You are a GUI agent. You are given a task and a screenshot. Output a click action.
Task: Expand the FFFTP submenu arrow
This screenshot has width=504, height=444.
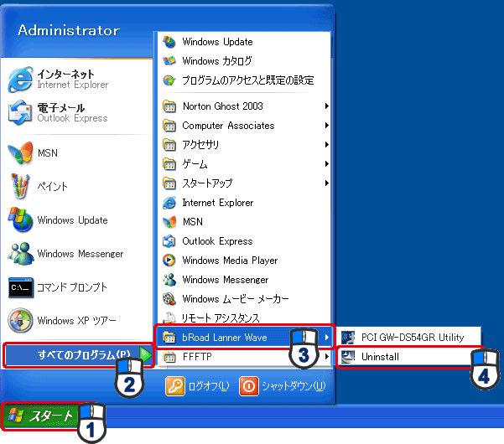pyautogui.click(x=326, y=357)
